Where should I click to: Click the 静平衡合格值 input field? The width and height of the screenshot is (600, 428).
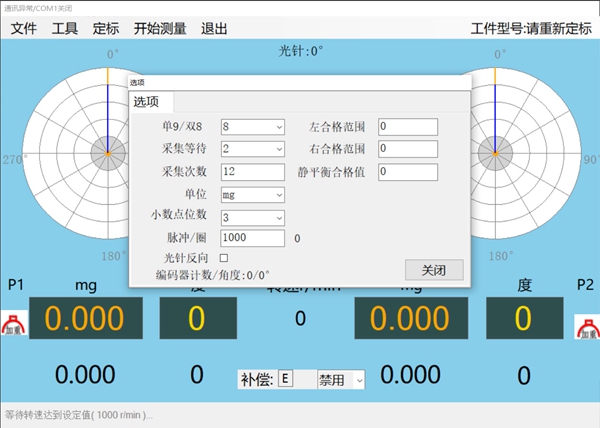tap(407, 172)
